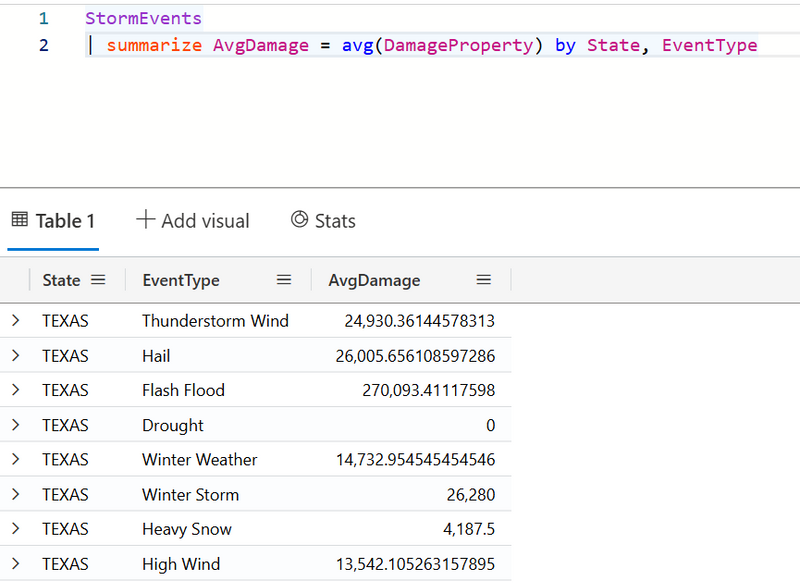Select line number 2 in the editor

click(x=44, y=45)
